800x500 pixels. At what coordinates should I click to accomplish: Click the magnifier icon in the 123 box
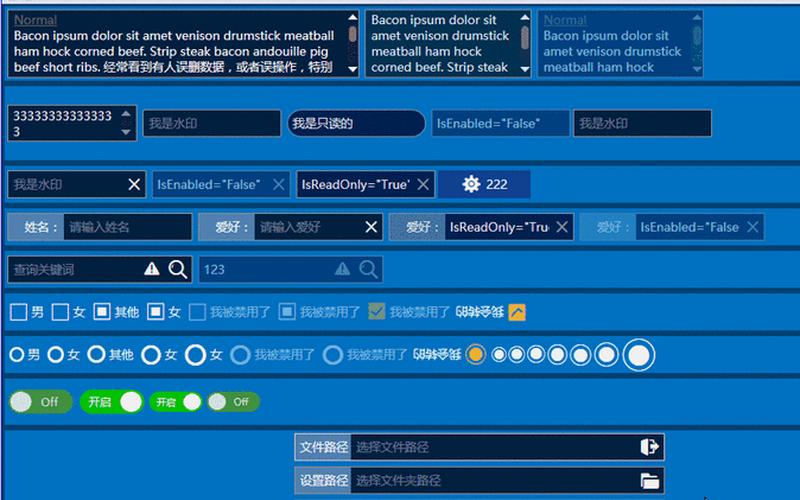[x=368, y=269]
